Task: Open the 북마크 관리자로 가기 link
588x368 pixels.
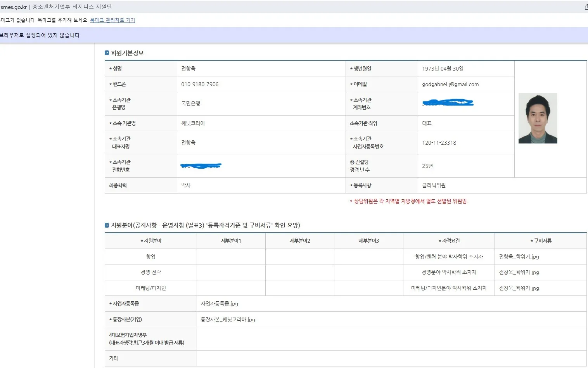Action: [112, 20]
